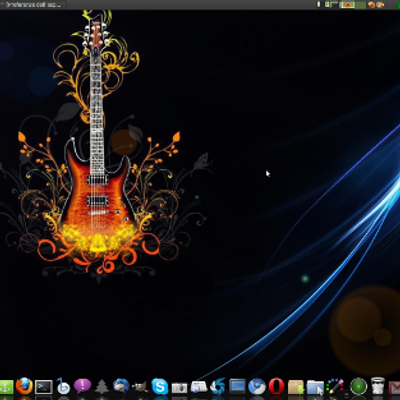
Task: Select the Firefox workspace in the top switcher
Action: (347, 4)
